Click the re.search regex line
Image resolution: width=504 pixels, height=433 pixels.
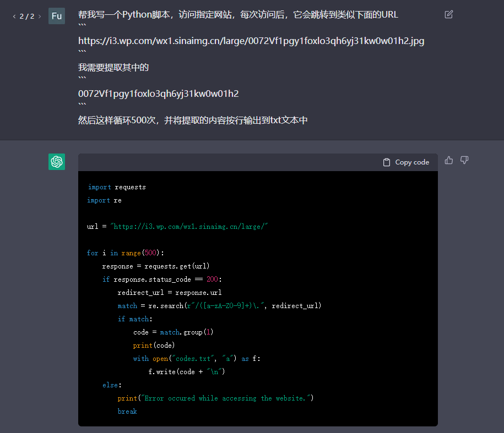(x=219, y=305)
